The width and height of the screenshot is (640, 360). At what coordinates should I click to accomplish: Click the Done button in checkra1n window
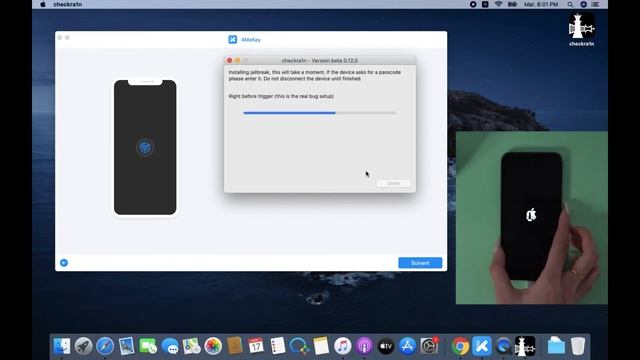[393, 183]
